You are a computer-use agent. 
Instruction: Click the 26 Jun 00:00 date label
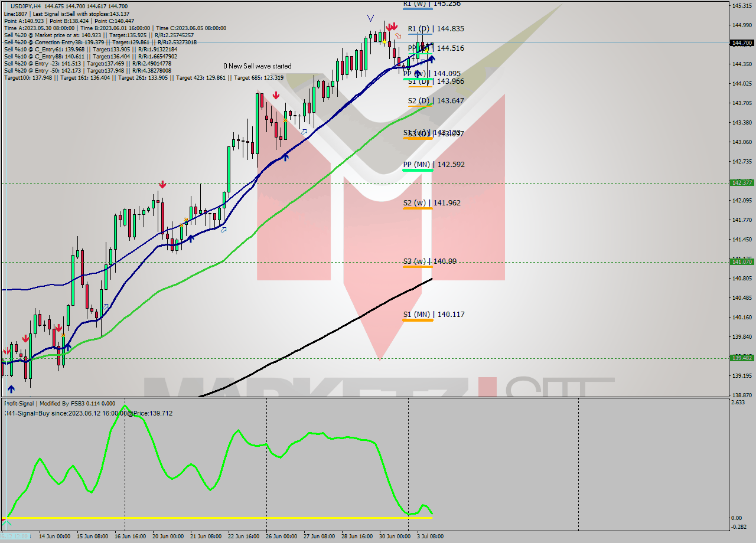pos(281,537)
